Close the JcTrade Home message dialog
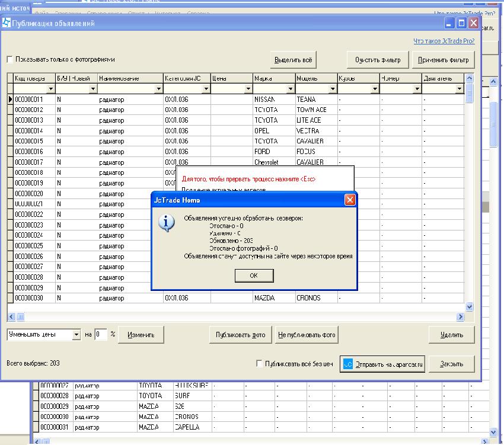Image resolution: width=504 pixels, height=445 pixels. 350,200
